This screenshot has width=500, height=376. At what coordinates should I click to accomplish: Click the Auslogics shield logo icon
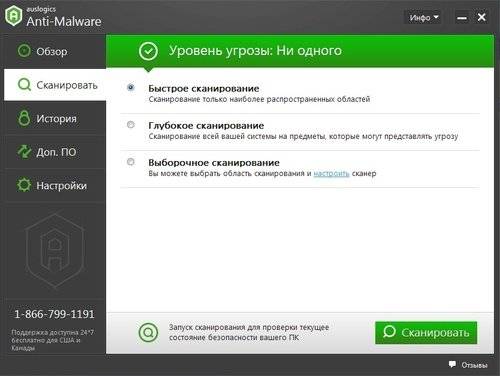[13, 16]
